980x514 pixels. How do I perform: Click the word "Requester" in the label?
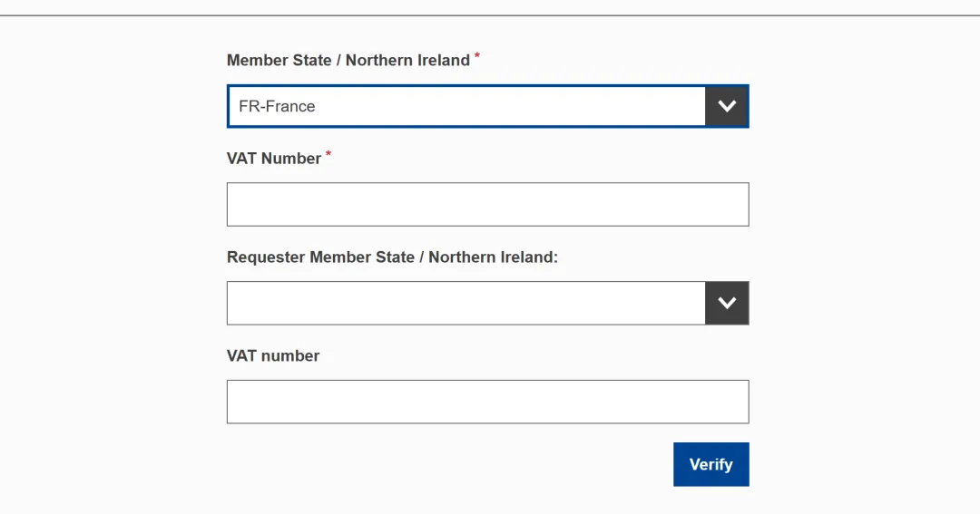click(266, 257)
